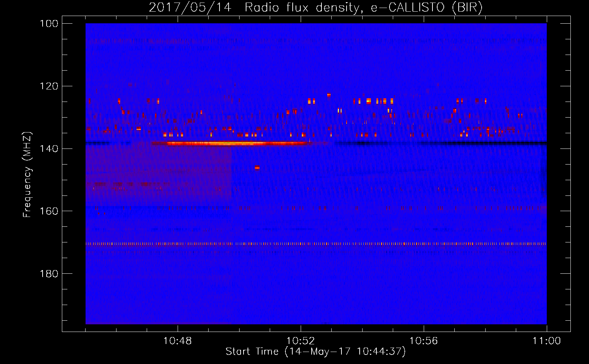Viewport: 589px width, 364px height.
Task: Click the 'Start Time (14-May-17 10:44:37)' label
Action: coord(316,352)
